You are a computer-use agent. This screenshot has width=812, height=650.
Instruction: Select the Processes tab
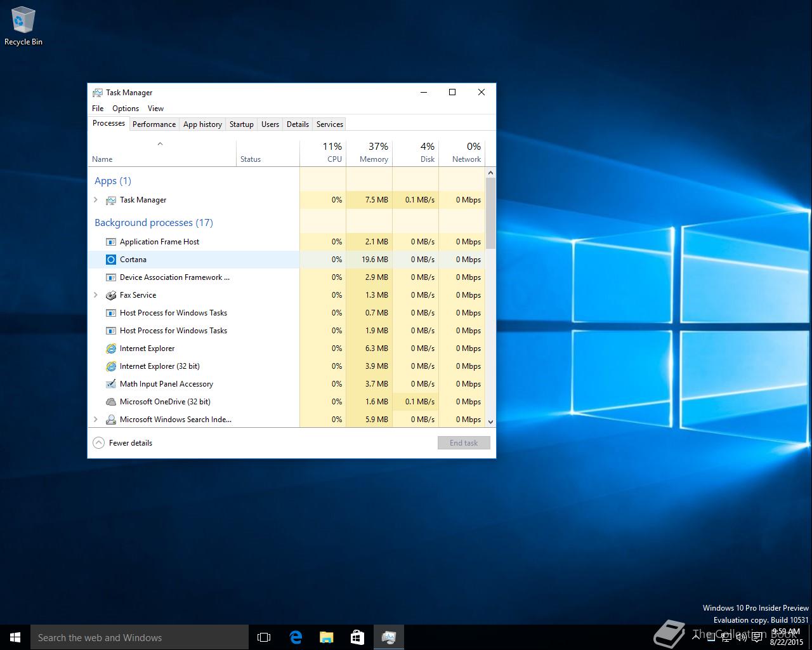108,123
